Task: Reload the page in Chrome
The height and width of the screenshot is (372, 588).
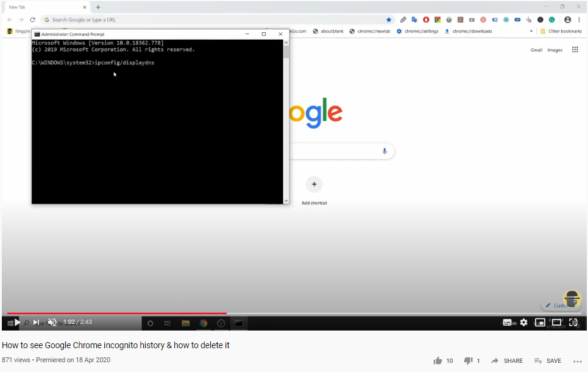Action: pos(33,20)
